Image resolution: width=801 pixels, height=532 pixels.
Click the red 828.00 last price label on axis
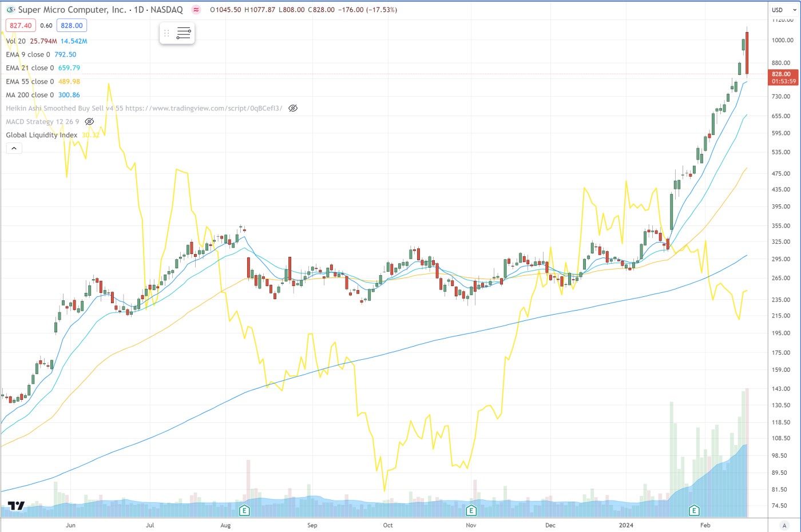point(783,77)
